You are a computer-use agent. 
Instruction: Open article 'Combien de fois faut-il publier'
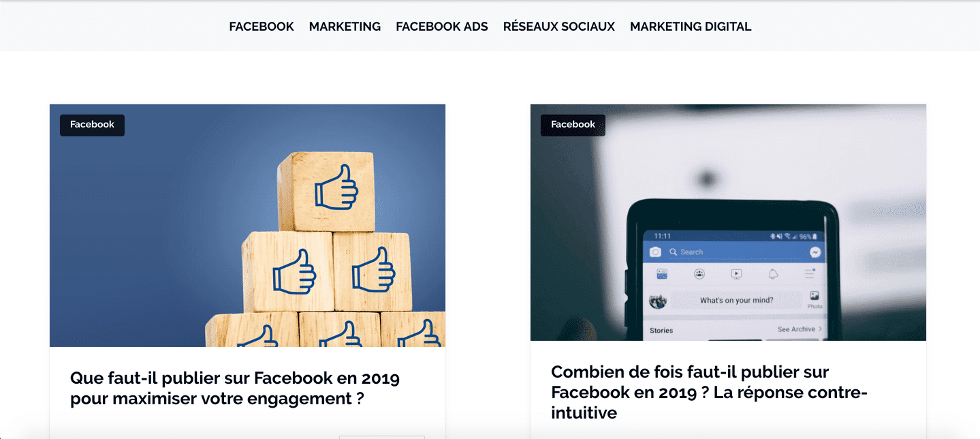(x=709, y=392)
